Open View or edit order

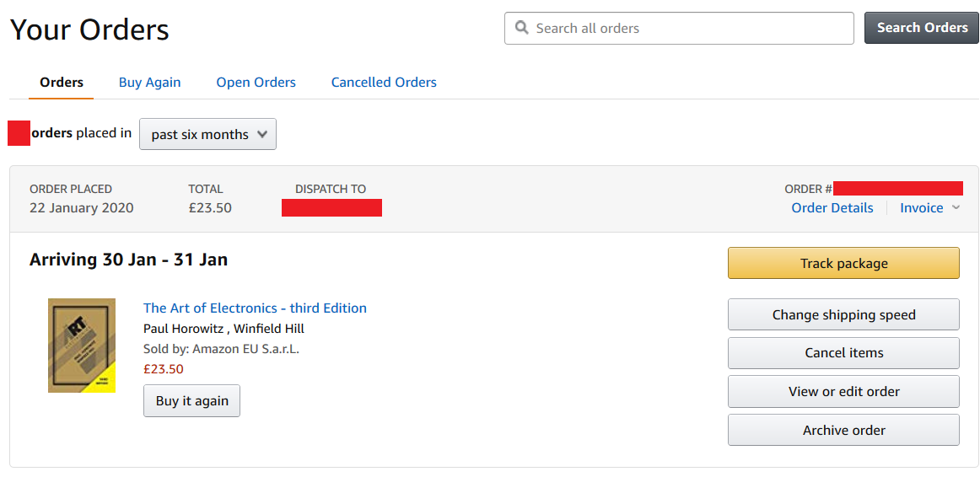click(x=843, y=392)
